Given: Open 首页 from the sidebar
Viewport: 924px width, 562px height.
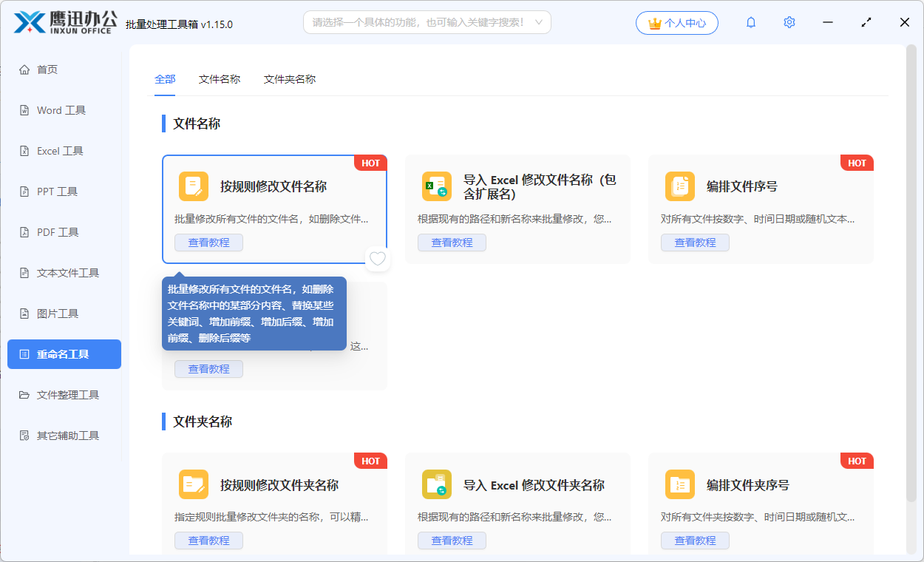Looking at the screenshot, I should pyautogui.click(x=47, y=69).
